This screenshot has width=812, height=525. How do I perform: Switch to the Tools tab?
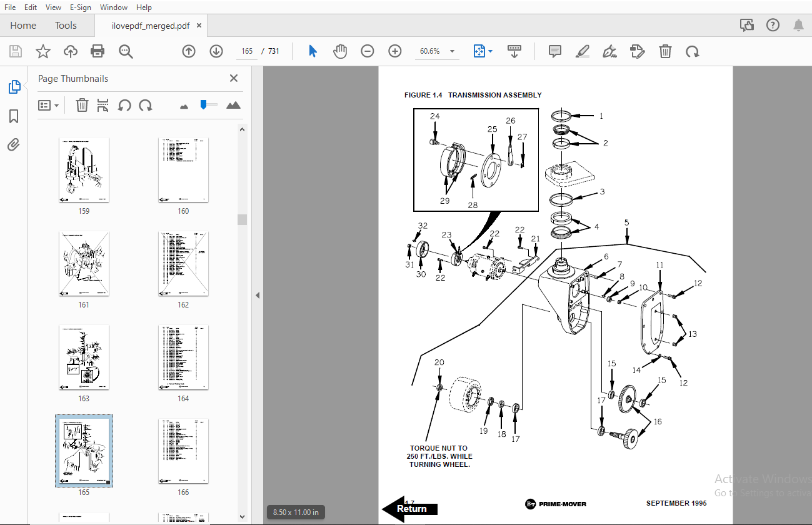coord(66,26)
